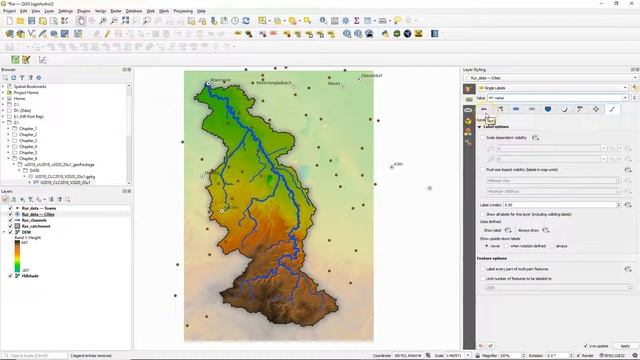Collapse the DEM layer legend
This screenshot has height=360, width=640.
[x=4, y=232]
